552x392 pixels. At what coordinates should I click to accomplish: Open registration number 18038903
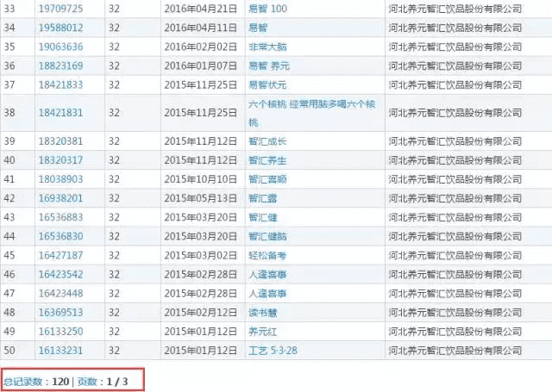click(x=60, y=179)
